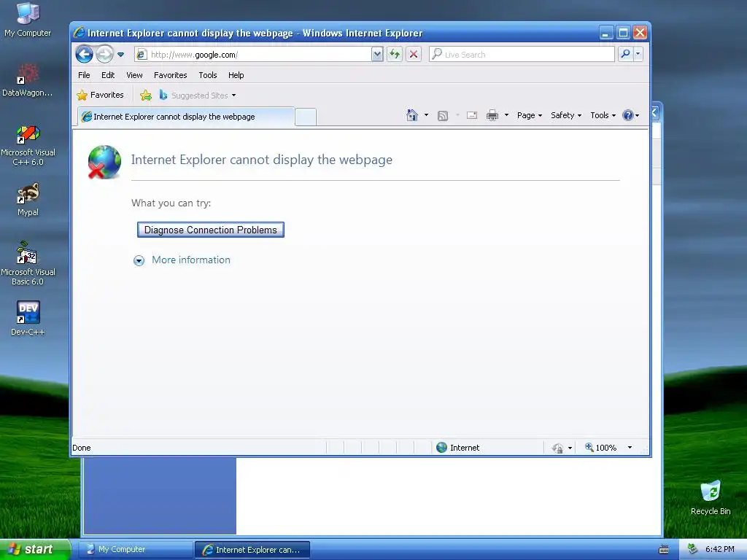The image size is (747, 560).
Task: Click the error page globe icon
Action: [104, 162]
